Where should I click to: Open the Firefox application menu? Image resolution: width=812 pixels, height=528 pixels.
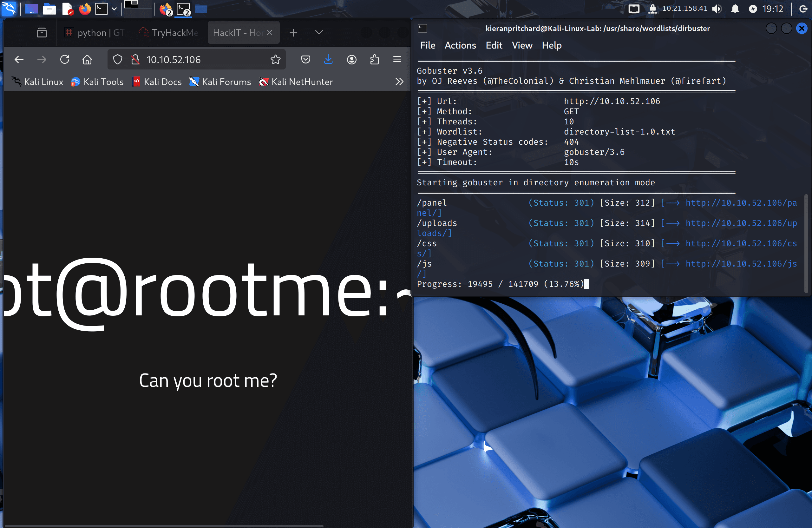pos(397,60)
